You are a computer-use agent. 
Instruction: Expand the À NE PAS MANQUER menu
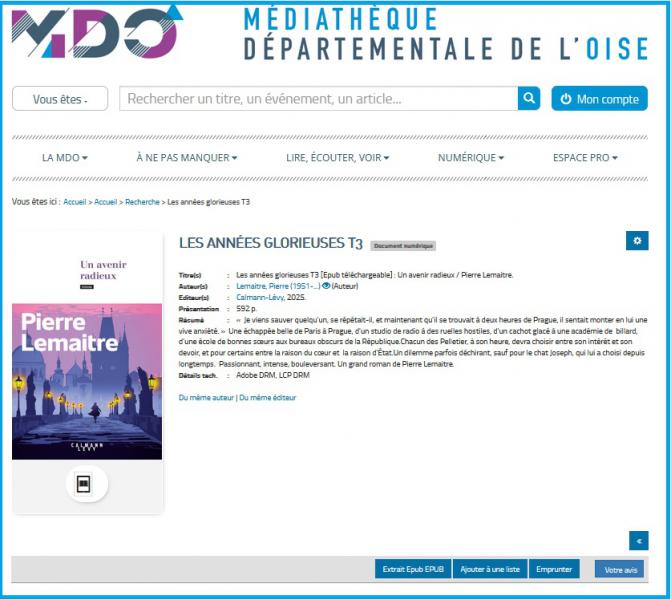186,158
